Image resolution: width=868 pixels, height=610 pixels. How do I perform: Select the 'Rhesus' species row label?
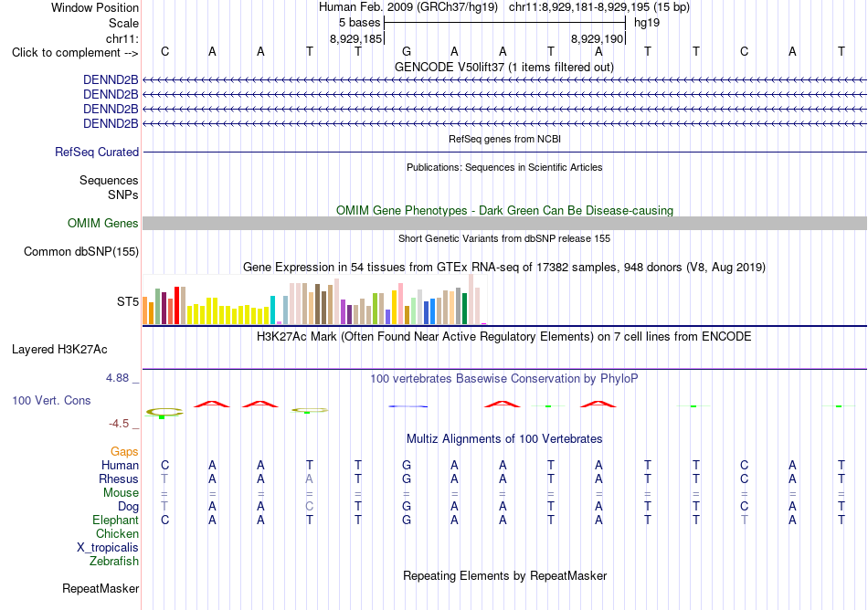(119, 479)
